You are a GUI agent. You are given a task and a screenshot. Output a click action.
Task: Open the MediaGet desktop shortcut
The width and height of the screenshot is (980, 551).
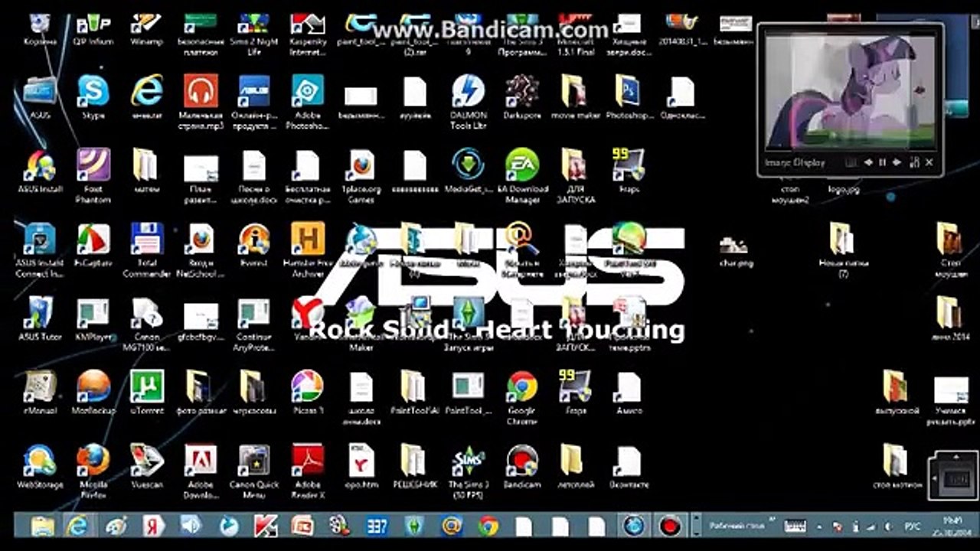click(x=468, y=171)
